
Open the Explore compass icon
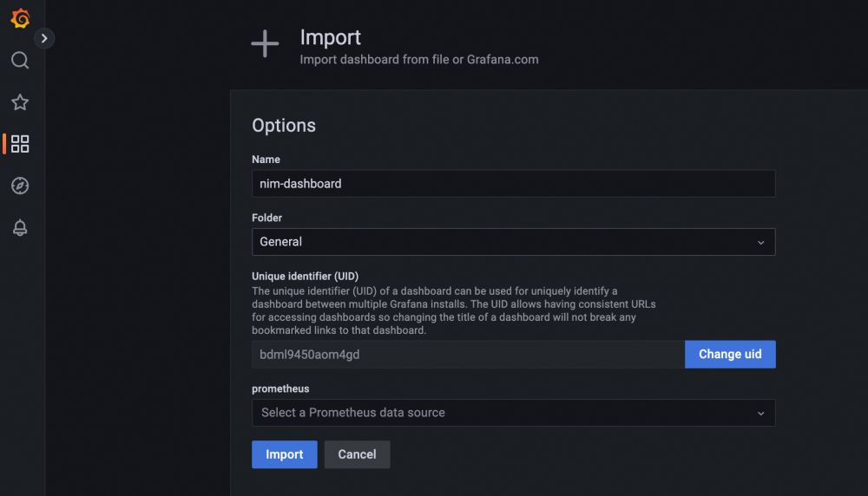20,186
